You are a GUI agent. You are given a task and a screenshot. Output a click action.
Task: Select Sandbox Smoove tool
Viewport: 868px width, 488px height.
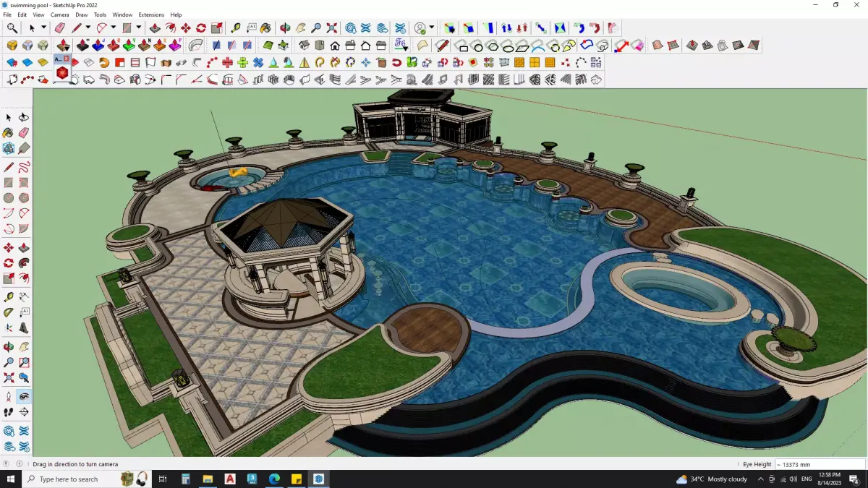(x=692, y=46)
